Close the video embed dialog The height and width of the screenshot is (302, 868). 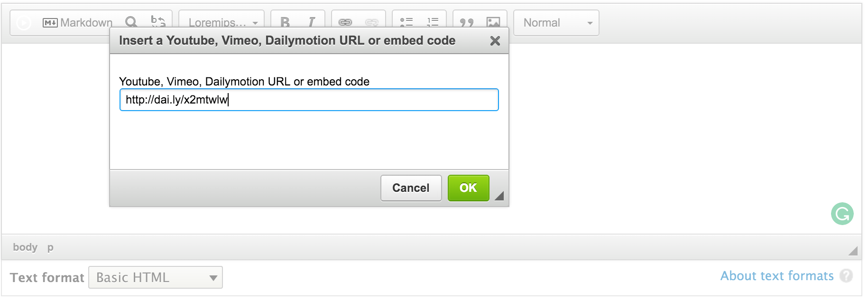[495, 41]
